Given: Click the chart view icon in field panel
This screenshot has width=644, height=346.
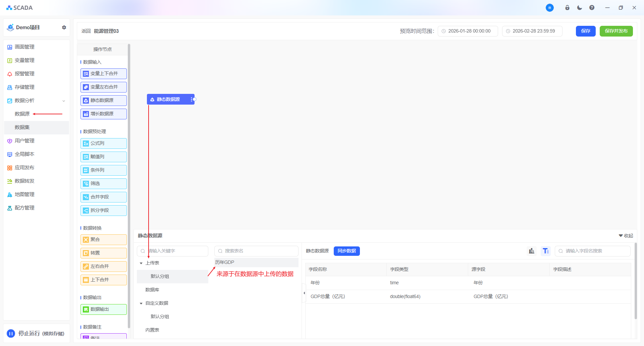Looking at the screenshot, I should tap(532, 251).
